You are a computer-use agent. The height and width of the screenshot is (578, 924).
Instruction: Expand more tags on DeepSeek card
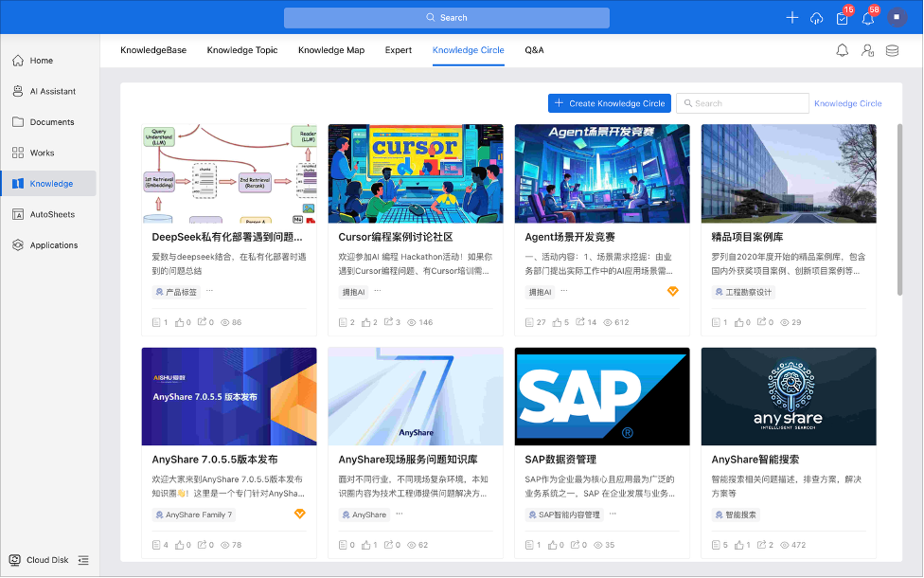click(x=209, y=292)
